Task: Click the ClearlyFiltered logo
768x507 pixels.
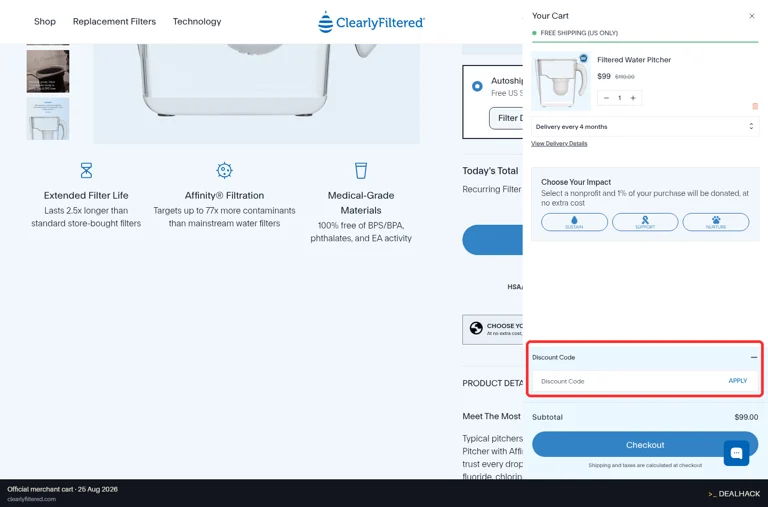Action: [371, 22]
